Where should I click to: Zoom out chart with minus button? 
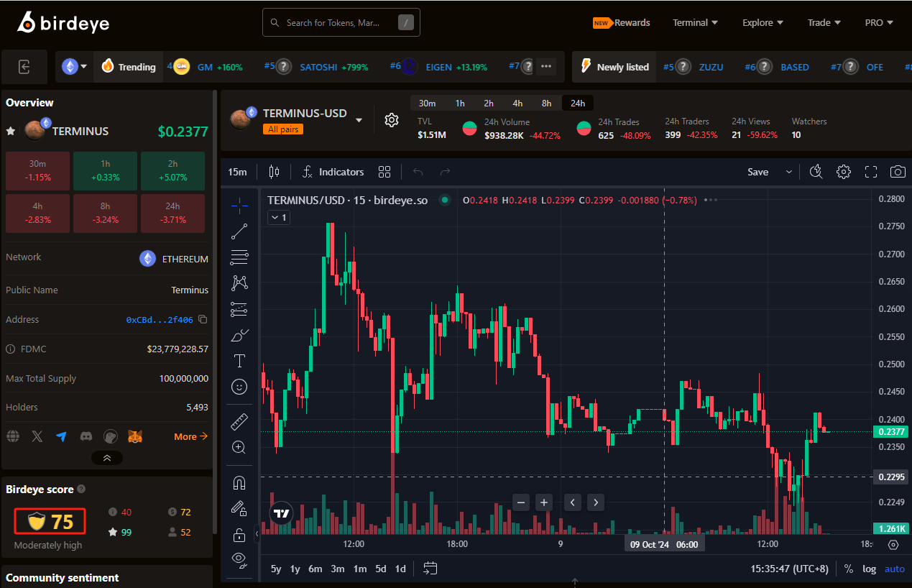pos(522,502)
